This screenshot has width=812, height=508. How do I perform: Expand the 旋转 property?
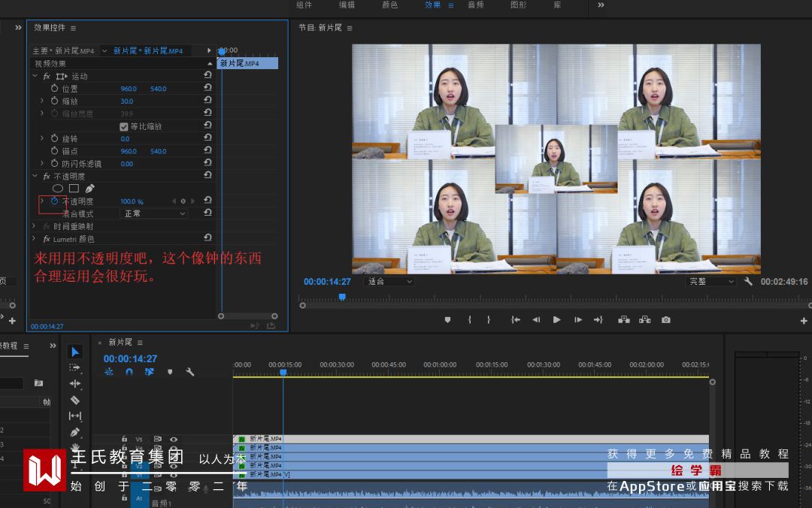click(x=42, y=138)
